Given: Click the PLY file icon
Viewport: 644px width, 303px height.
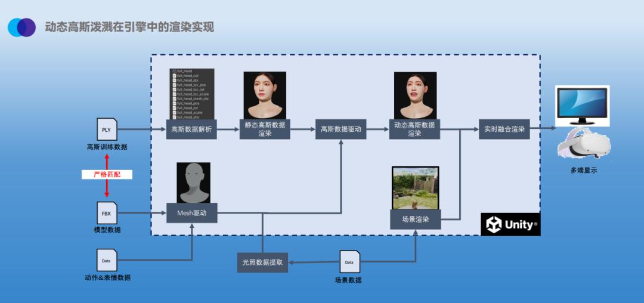Looking at the screenshot, I should (x=107, y=129).
